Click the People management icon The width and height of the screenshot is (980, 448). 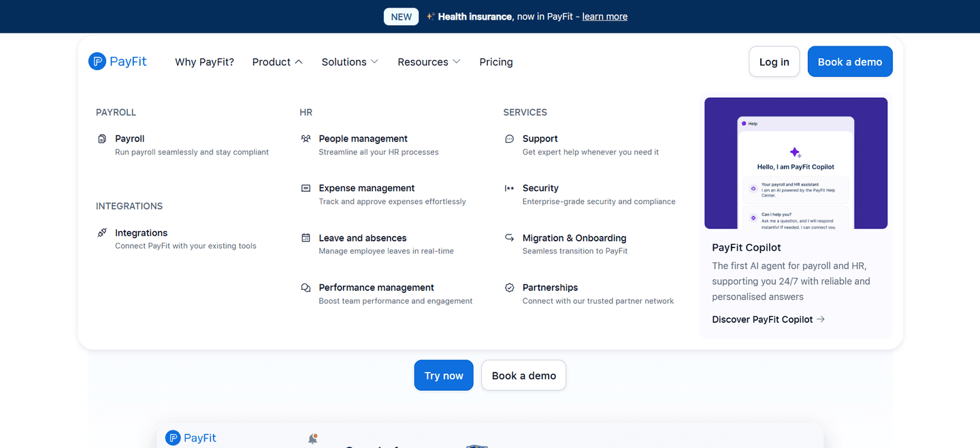[x=306, y=139]
